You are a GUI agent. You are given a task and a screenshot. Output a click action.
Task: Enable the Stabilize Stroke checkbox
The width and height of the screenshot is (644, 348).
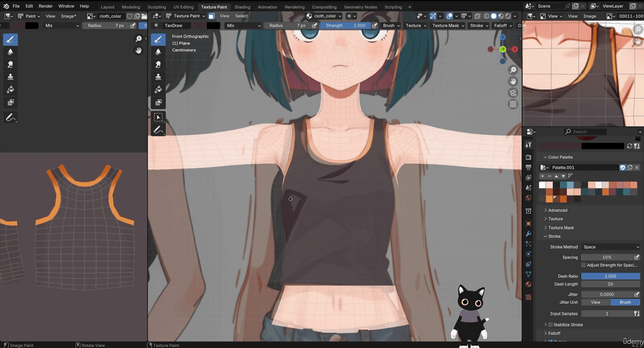coord(551,325)
